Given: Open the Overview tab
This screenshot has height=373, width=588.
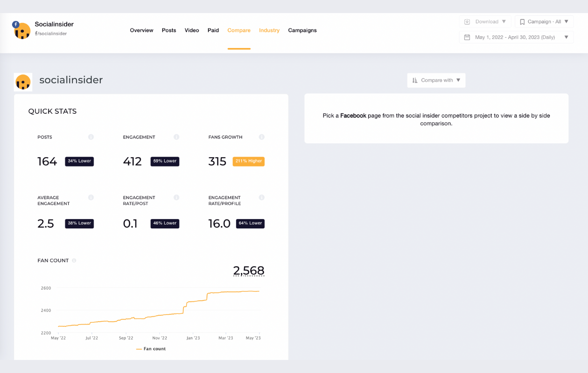Looking at the screenshot, I should click(141, 30).
